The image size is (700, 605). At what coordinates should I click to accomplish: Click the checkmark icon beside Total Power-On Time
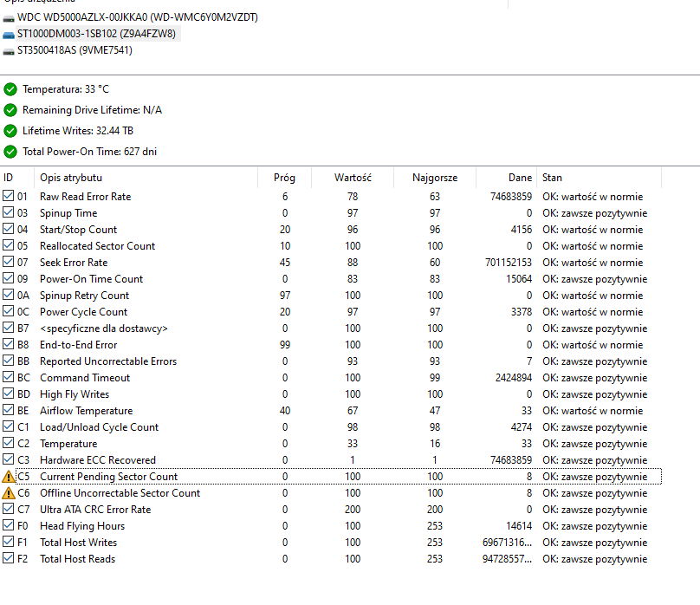tap(10, 151)
